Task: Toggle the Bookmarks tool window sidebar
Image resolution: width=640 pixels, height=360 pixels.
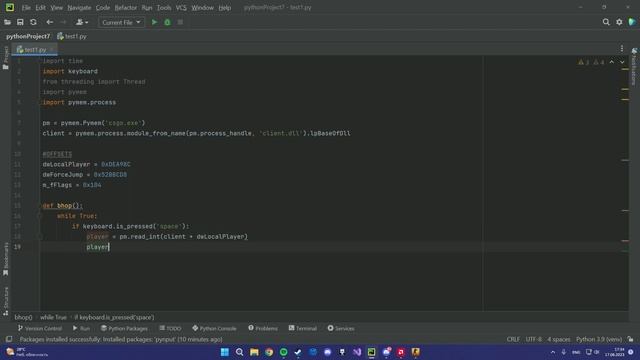Action: [6, 259]
